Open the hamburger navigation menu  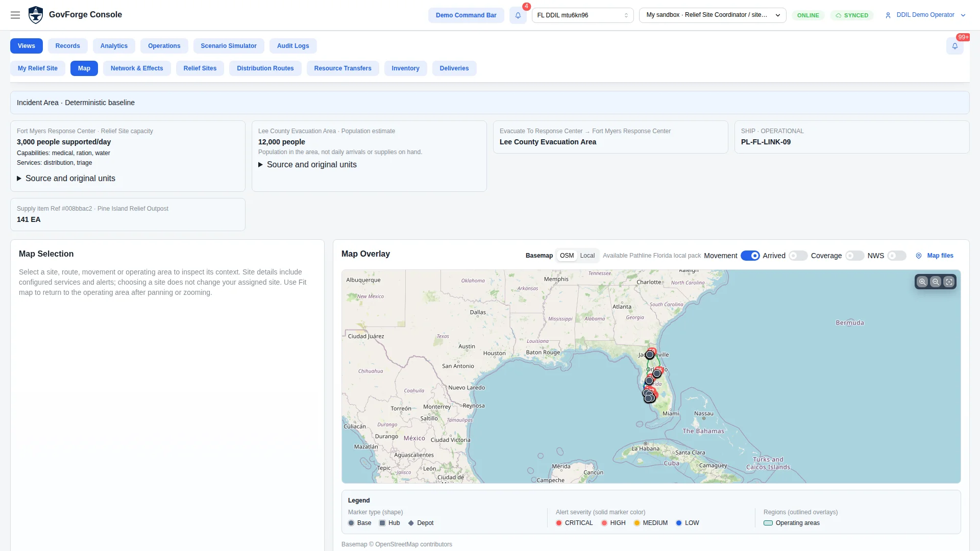point(15,15)
